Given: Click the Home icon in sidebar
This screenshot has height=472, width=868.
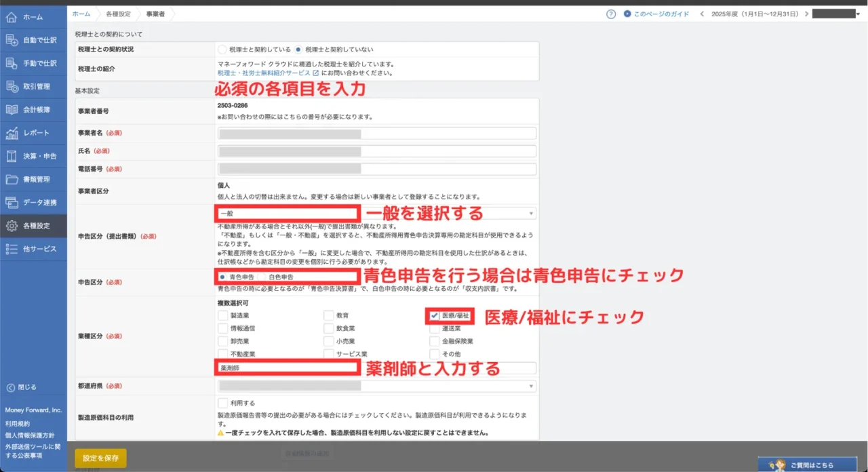Looking at the screenshot, I should 12,17.
